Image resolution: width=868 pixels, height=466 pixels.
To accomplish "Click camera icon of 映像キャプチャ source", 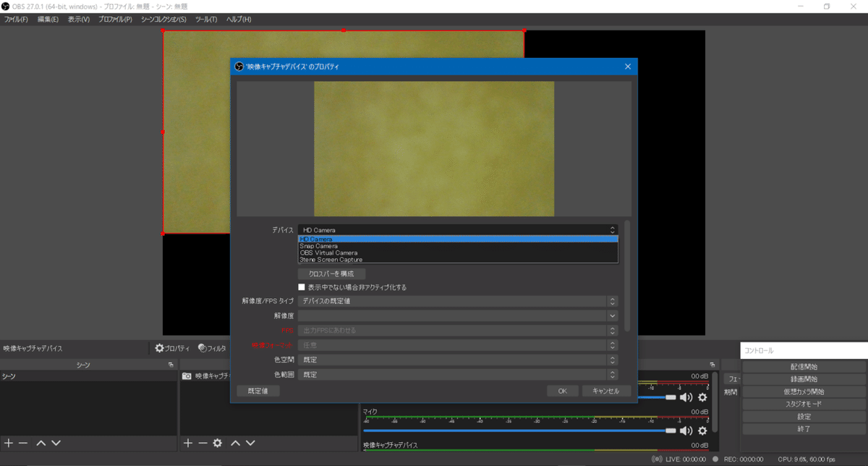I will [x=187, y=376].
